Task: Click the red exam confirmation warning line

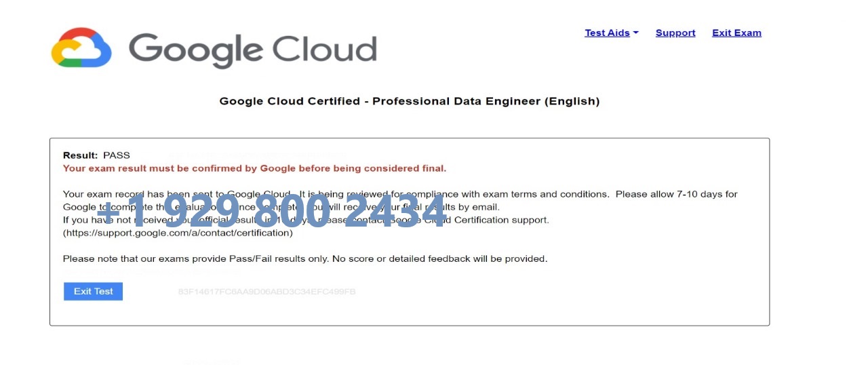Action: click(x=254, y=168)
